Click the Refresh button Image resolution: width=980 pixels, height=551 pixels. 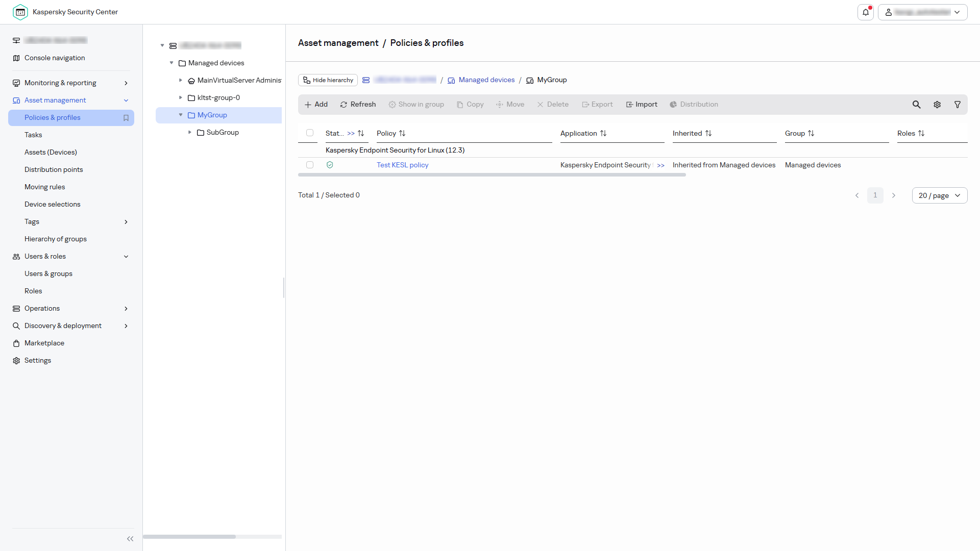click(358, 105)
